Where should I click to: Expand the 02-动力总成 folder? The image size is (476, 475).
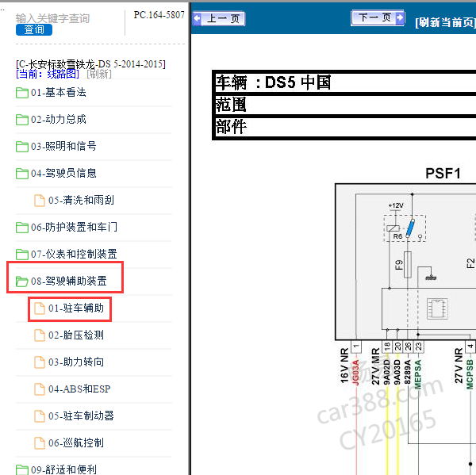point(58,119)
